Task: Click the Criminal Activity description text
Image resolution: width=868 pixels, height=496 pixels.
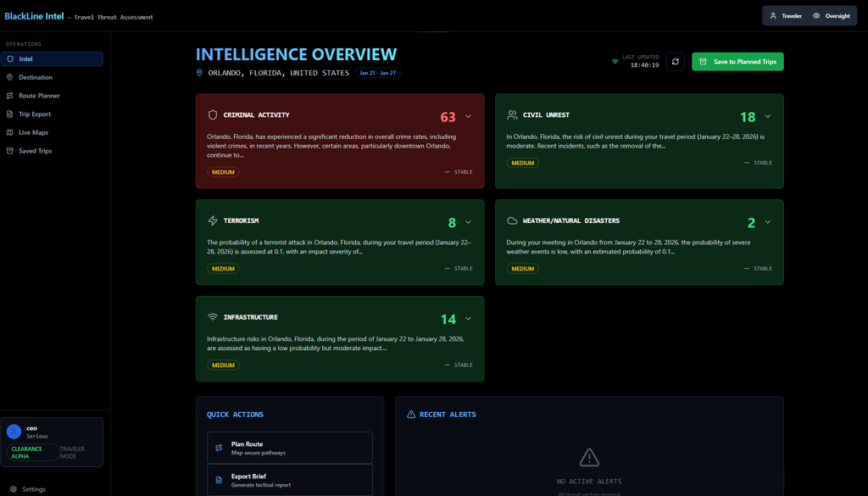Action: pos(332,146)
